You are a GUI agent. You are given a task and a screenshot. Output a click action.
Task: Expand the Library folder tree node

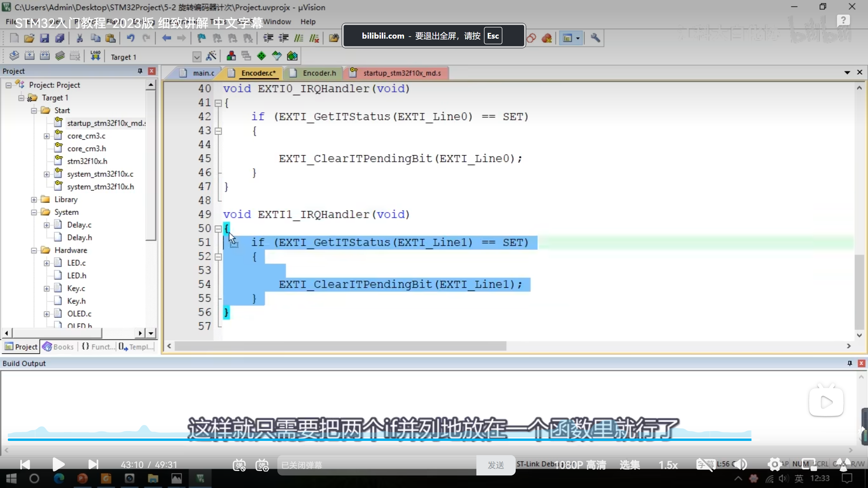click(34, 200)
